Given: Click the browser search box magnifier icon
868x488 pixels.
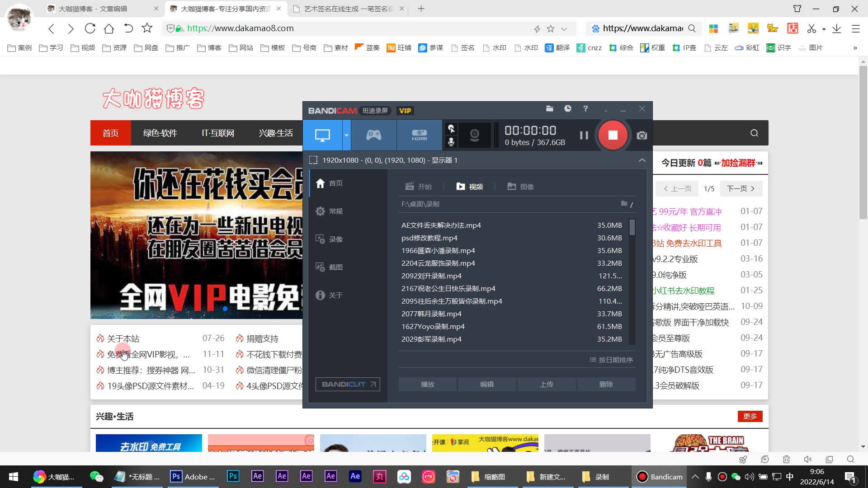Looking at the screenshot, I should coord(692,28).
